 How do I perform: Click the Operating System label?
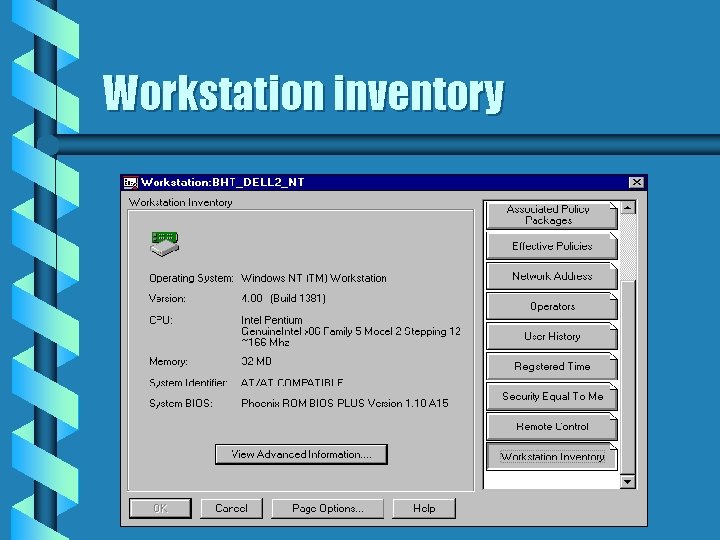click(191, 278)
